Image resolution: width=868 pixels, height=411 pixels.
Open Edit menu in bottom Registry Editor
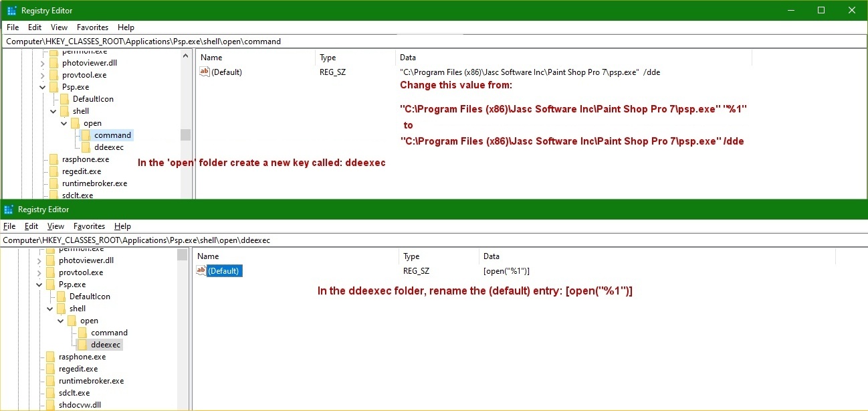pyautogui.click(x=31, y=226)
